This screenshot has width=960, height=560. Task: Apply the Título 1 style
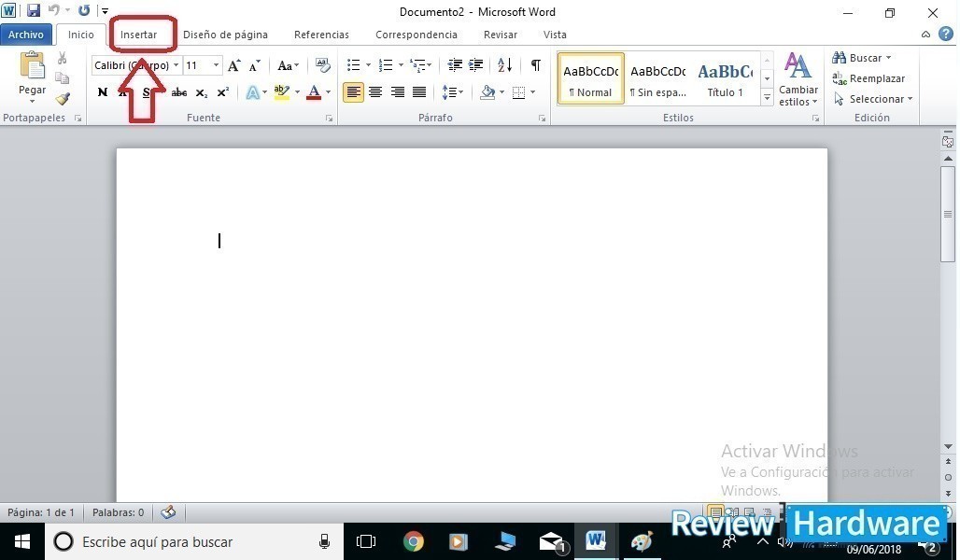[725, 78]
